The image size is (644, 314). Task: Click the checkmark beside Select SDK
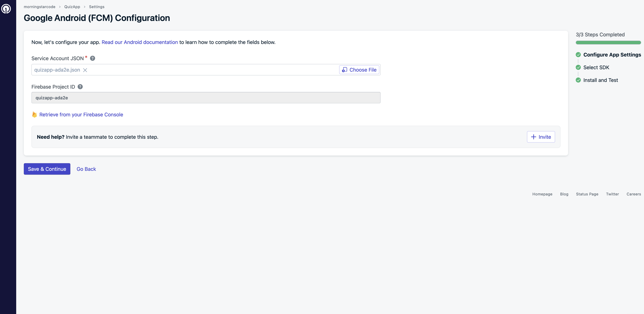(578, 67)
